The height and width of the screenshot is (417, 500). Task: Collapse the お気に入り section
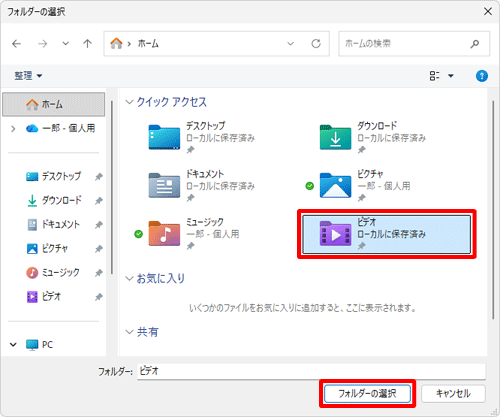pyautogui.click(x=129, y=278)
